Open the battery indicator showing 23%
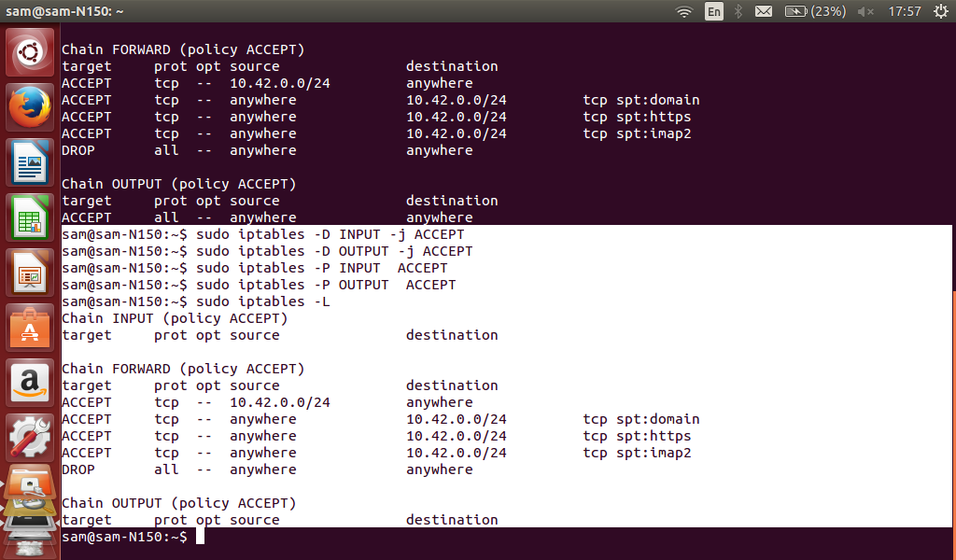 click(x=815, y=11)
